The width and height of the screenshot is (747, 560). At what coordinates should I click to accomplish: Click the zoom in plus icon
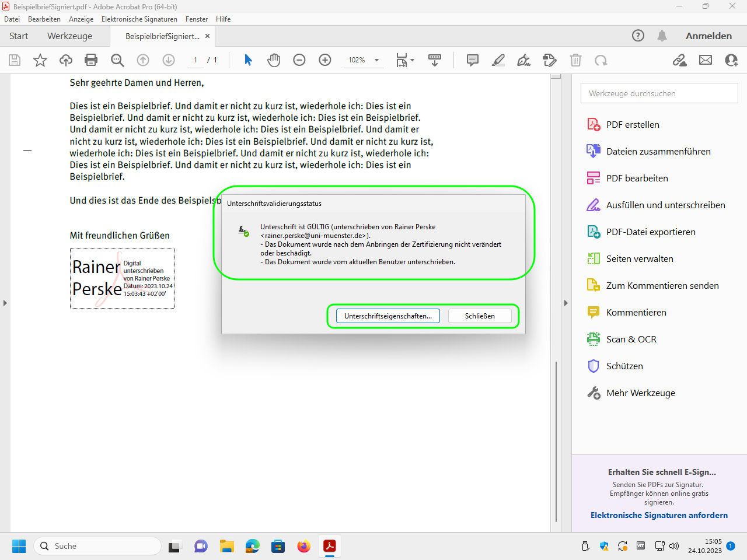pyautogui.click(x=325, y=60)
